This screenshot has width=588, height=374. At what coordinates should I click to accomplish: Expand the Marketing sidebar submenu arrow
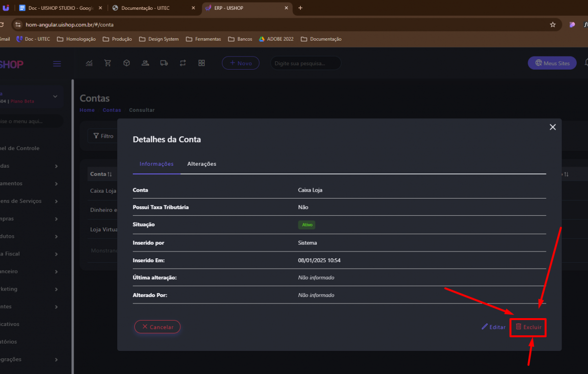[x=56, y=289]
